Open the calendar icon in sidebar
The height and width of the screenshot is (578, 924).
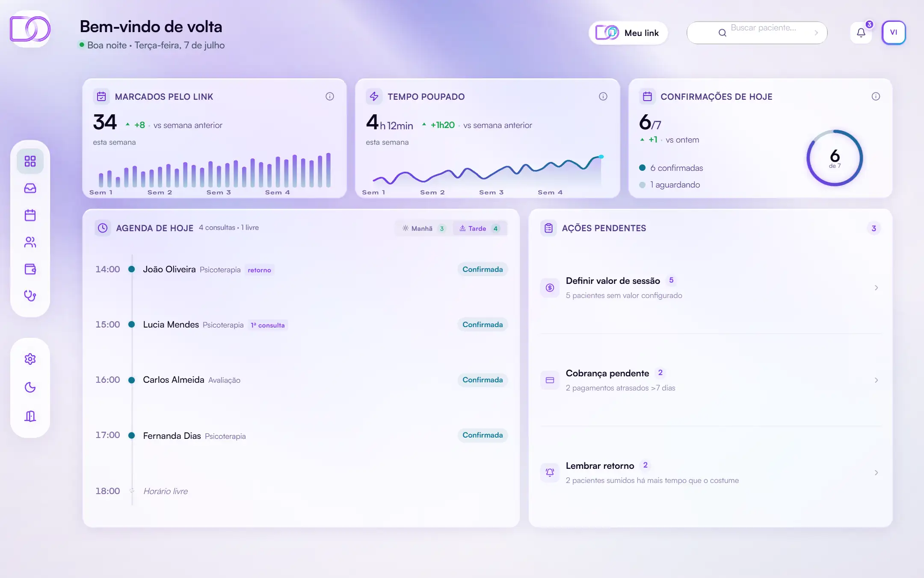[30, 215]
